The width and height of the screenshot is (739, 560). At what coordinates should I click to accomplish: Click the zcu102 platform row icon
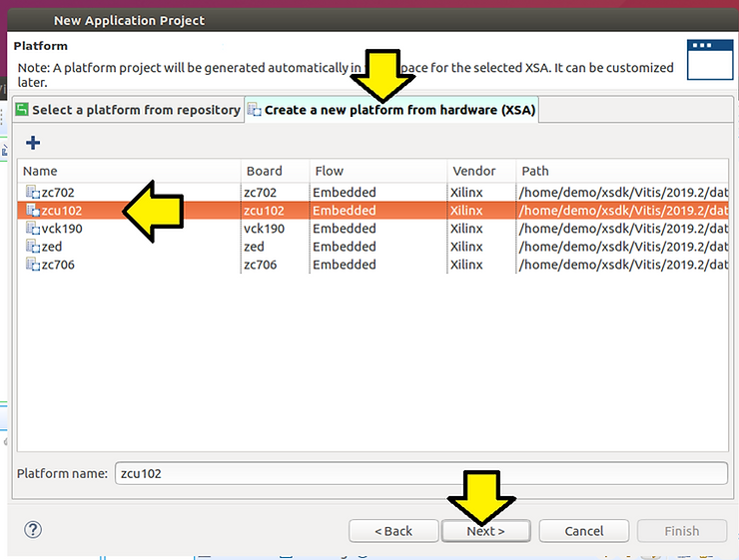coord(32,211)
